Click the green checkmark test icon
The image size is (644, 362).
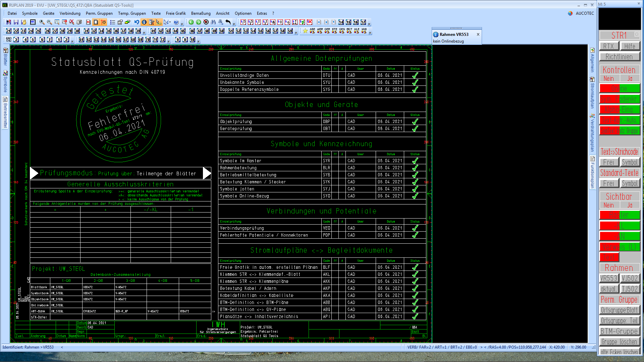tap(302, 22)
